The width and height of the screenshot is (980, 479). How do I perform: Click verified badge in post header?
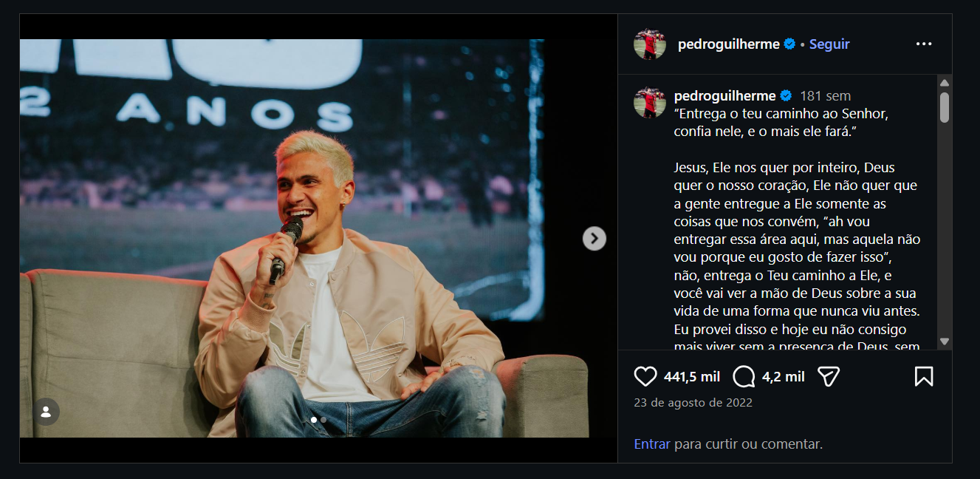tap(789, 44)
